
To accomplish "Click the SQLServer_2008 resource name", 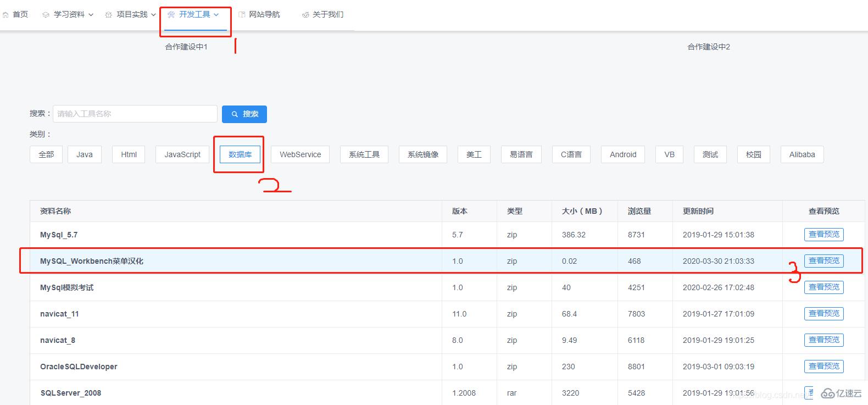I will click(71, 393).
